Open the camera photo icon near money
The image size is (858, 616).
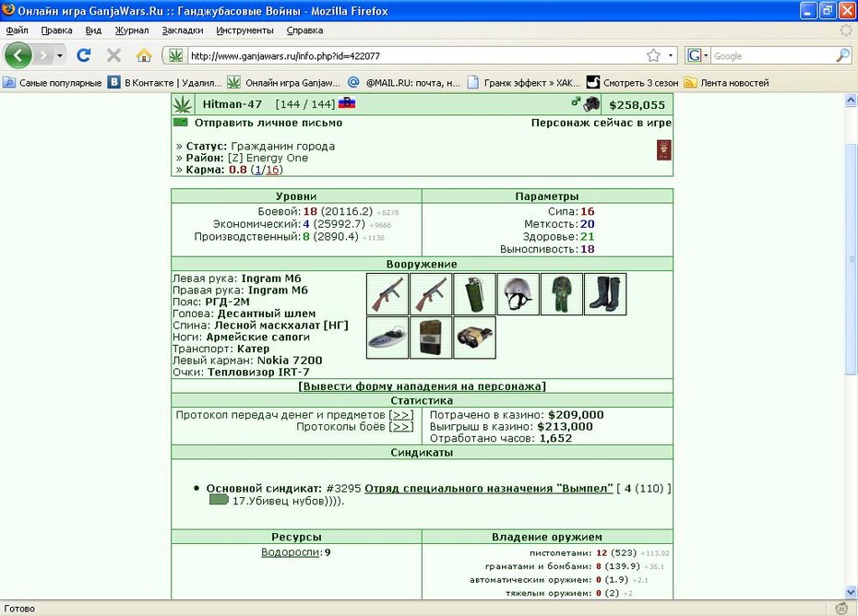(591, 104)
